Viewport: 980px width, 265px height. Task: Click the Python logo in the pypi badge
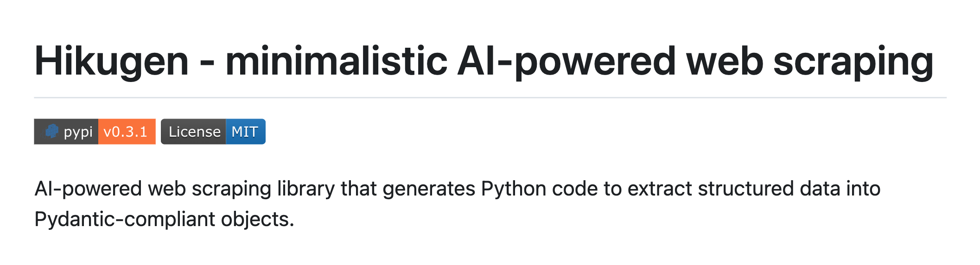[x=51, y=132]
